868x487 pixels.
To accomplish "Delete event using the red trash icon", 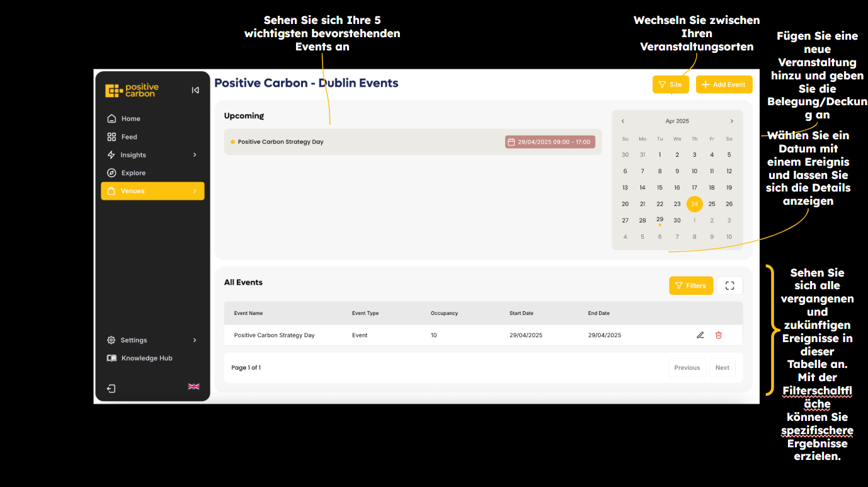I will (x=719, y=335).
